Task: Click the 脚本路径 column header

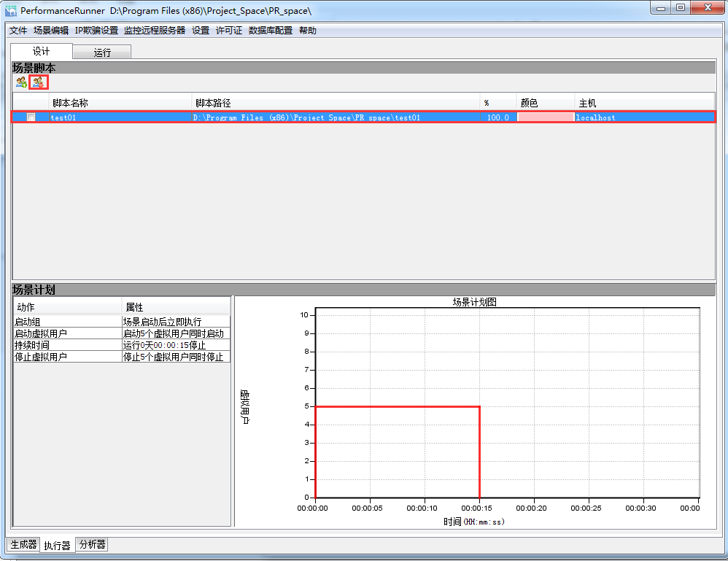Action: pos(213,103)
